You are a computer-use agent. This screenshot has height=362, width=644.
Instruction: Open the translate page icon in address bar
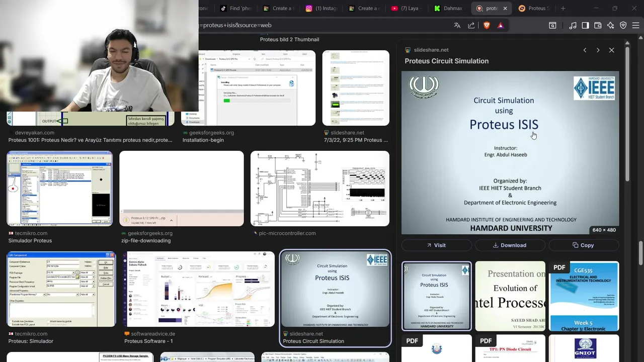[x=457, y=25]
